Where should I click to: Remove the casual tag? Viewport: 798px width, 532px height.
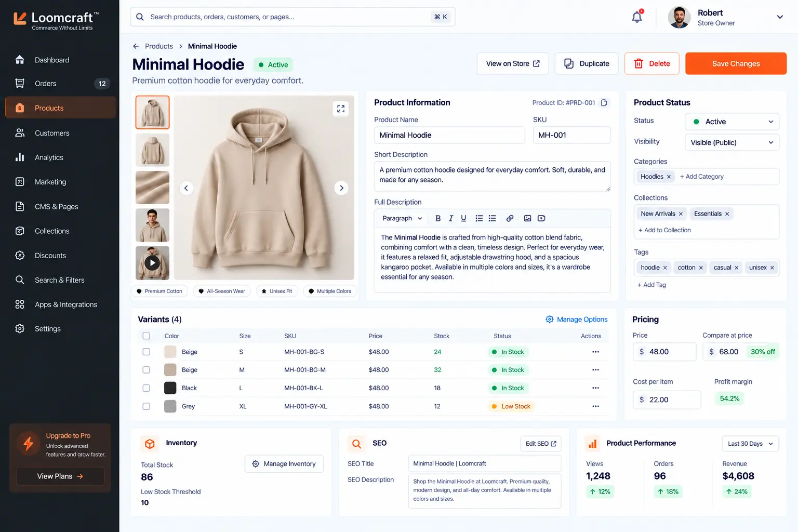click(736, 268)
